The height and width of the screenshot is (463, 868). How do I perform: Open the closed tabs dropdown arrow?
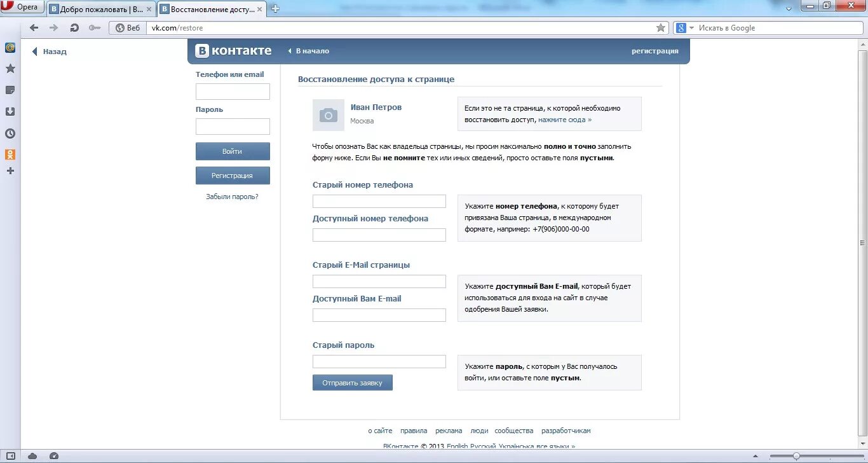tap(789, 9)
